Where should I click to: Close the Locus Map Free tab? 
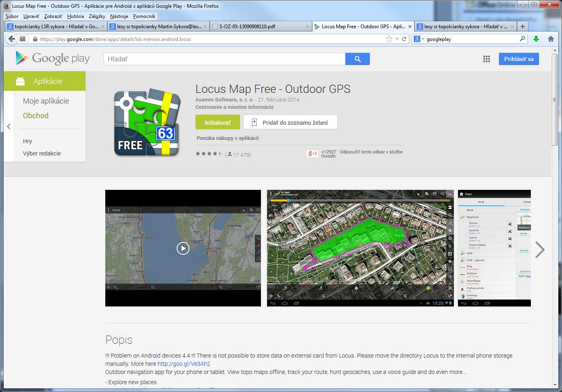[x=410, y=27]
